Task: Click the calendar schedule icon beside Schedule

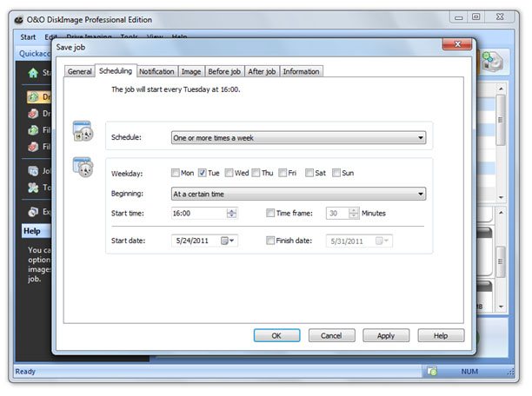Action: coord(83,132)
